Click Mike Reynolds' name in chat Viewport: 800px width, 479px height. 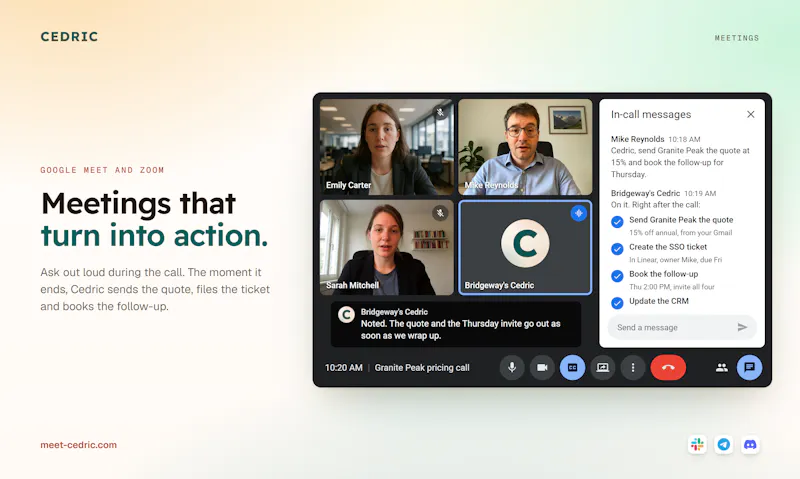coord(638,139)
